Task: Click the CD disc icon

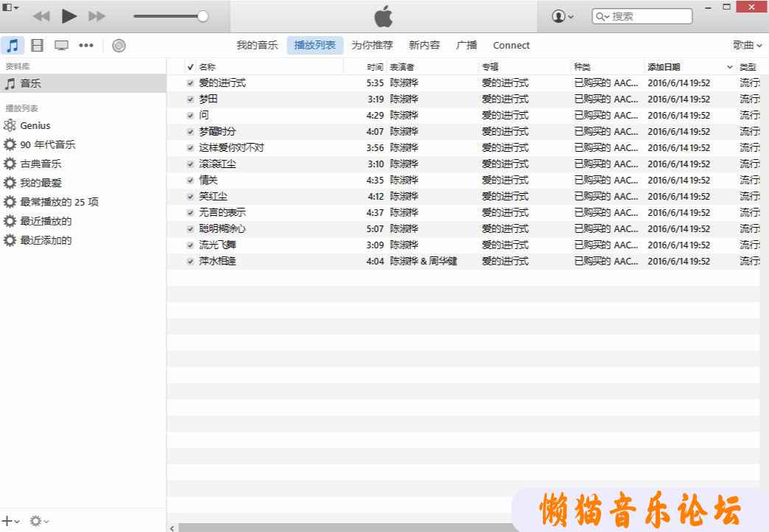Action: tap(119, 46)
